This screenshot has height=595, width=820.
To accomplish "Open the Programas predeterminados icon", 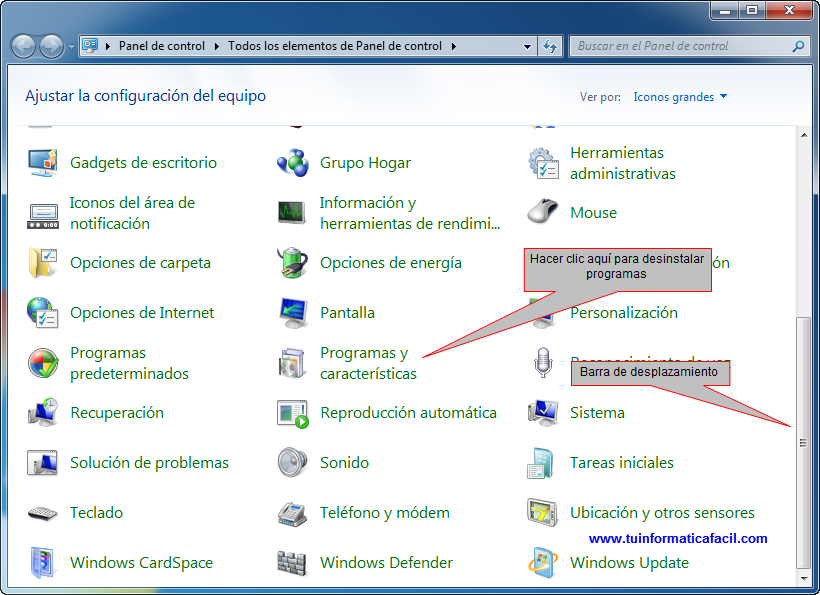I will (x=42, y=363).
